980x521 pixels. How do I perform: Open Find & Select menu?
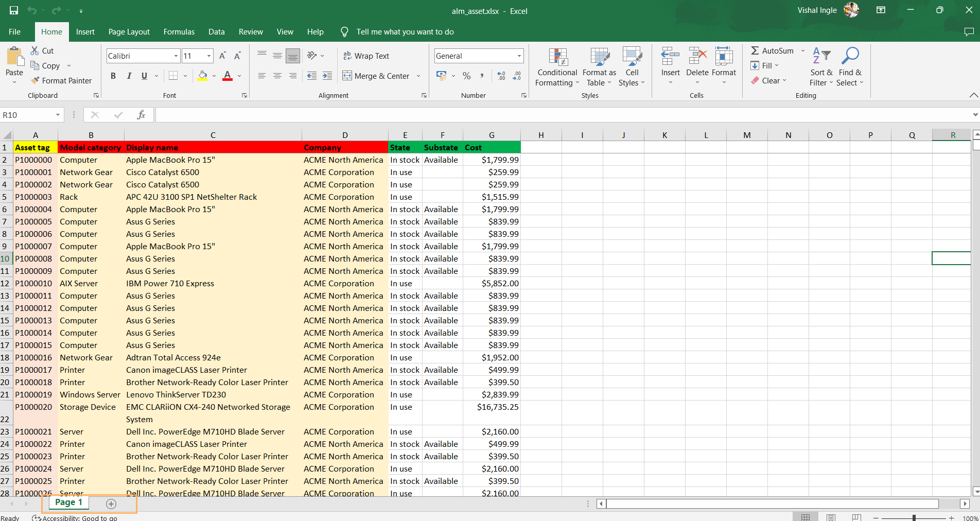click(850, 67)
